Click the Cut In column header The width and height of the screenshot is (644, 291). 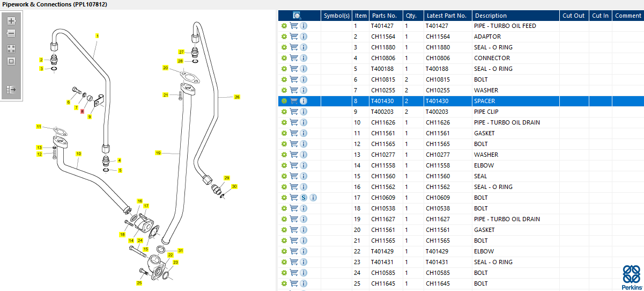(601, 16)
